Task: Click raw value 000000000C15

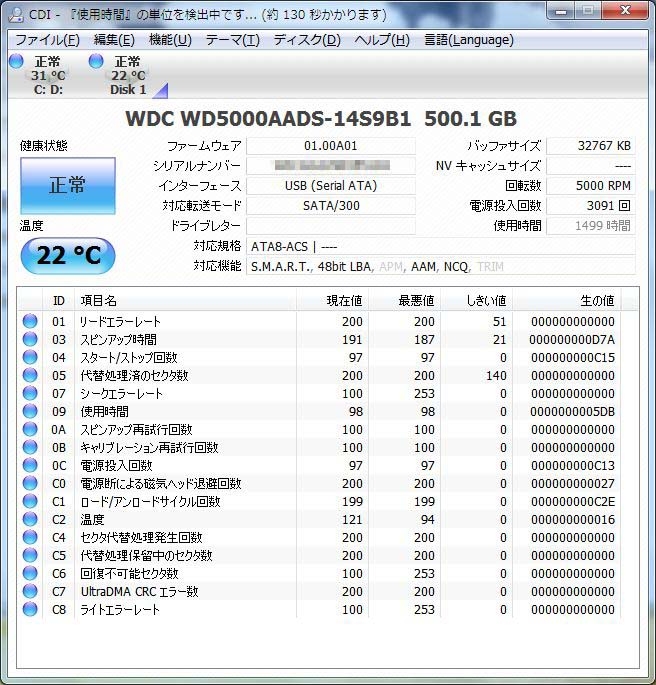Action: coord(573,357)
